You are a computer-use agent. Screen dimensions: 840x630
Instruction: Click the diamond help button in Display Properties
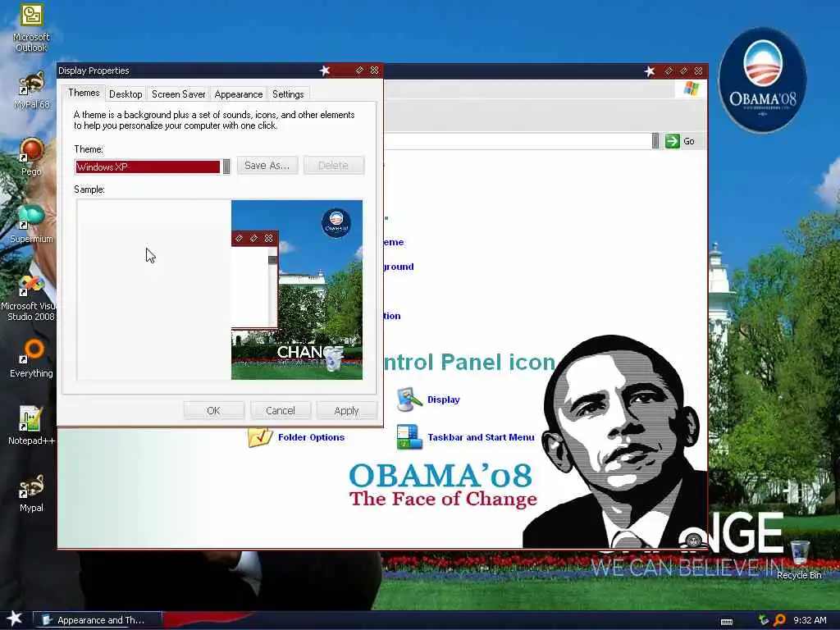pyautogui.click(x=359, y=71)
